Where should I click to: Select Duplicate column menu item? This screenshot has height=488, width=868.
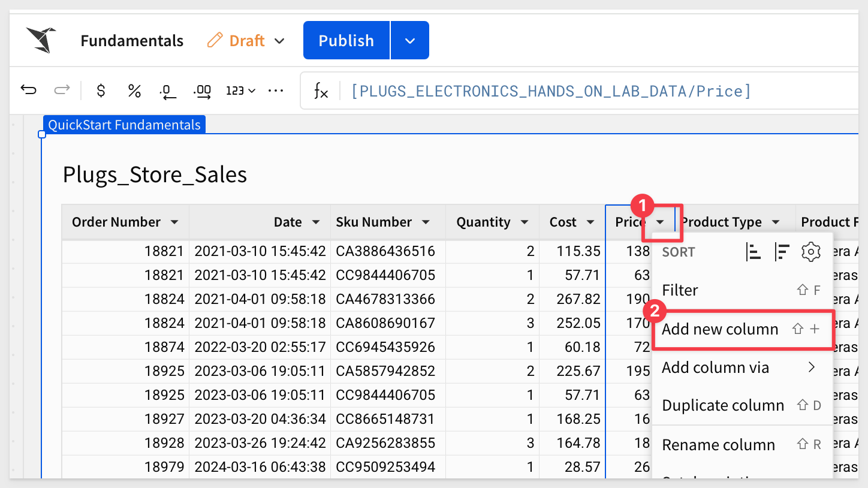(x=742, y=406)
